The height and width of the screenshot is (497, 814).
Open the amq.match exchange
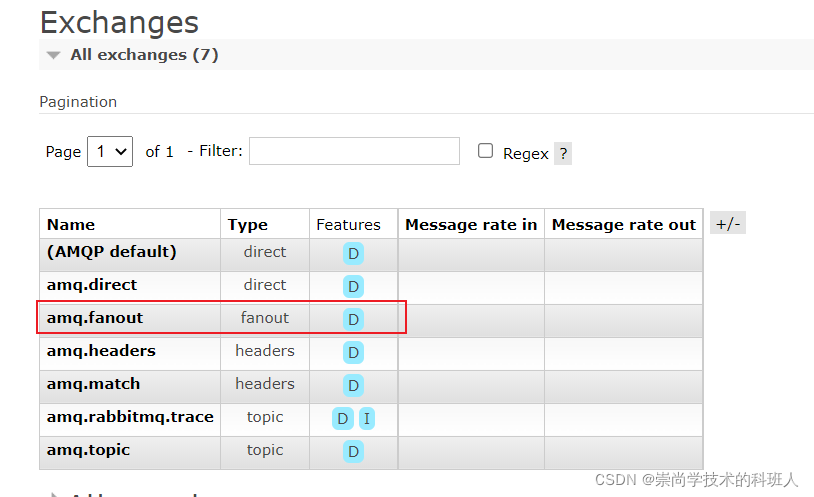tap(93, 384)
